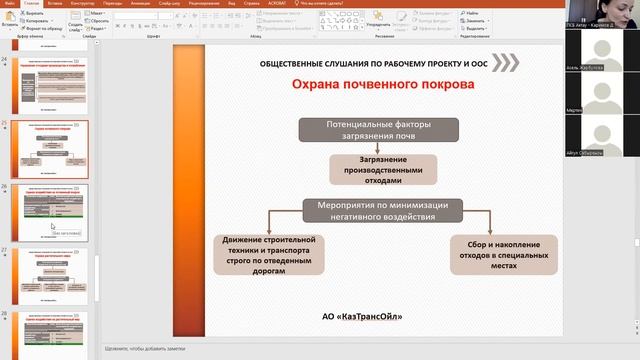Click the speaker's video tile at top
640x360 pixels.
(602, 14)
